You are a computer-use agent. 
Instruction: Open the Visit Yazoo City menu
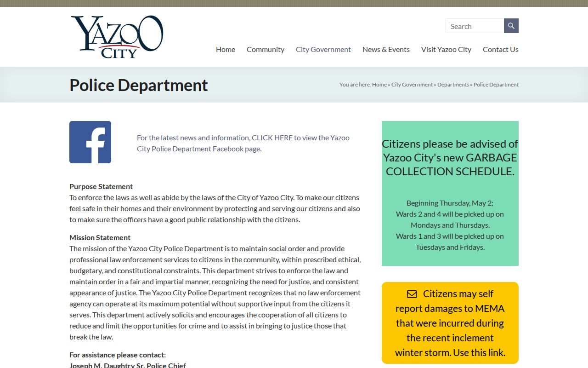coord(446,49)
